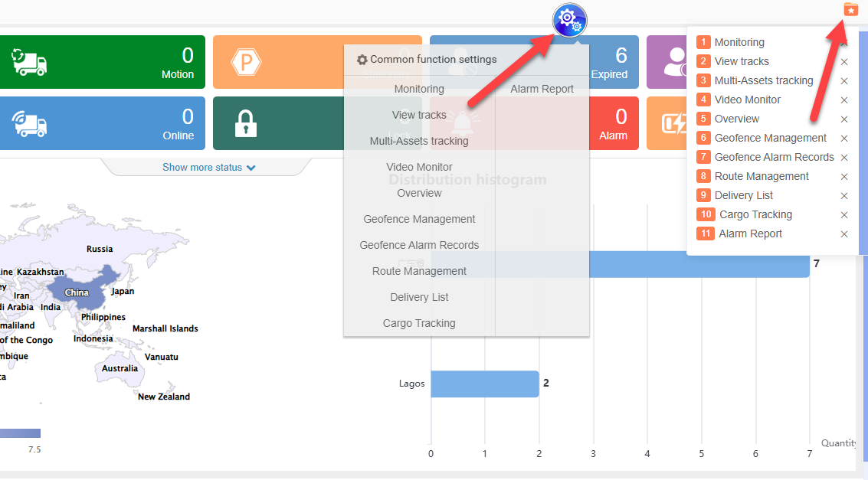Open Video Monitor from numbered shortcut list
The image size is (868, 480).
[747, 100]
